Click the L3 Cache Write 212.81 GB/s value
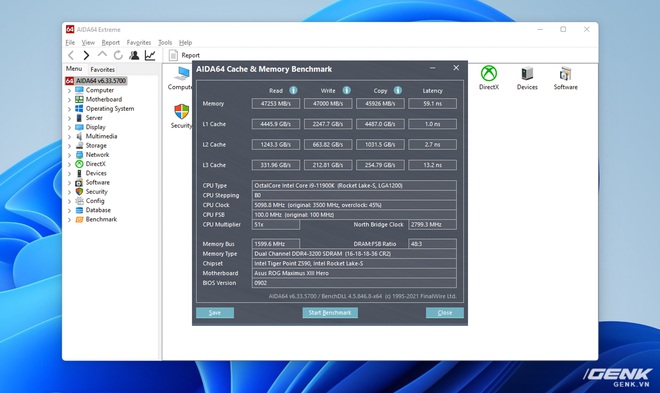This screenshot has height=393, width=660. (328, 165)
